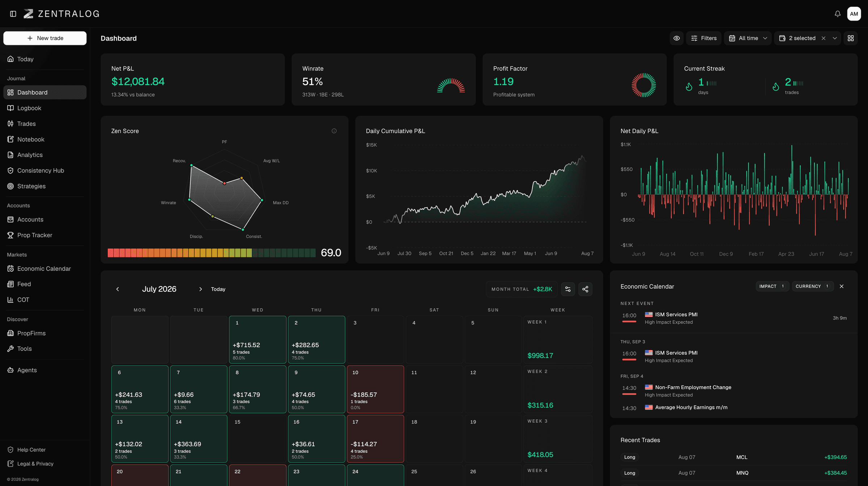Jump calendar to Today

point(218,289)
